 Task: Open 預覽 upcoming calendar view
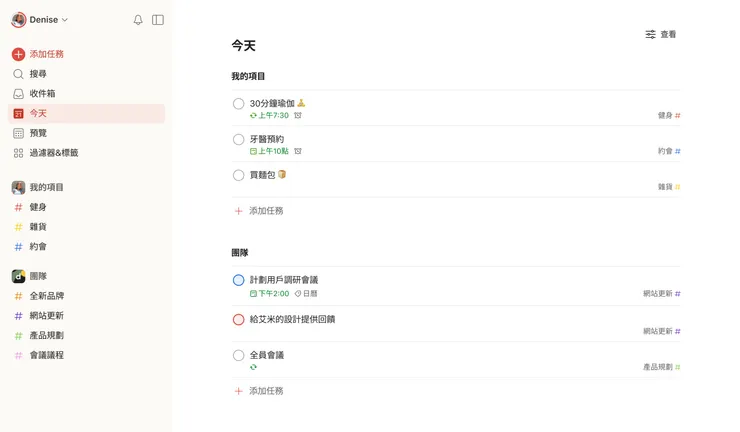pos(38,133)
